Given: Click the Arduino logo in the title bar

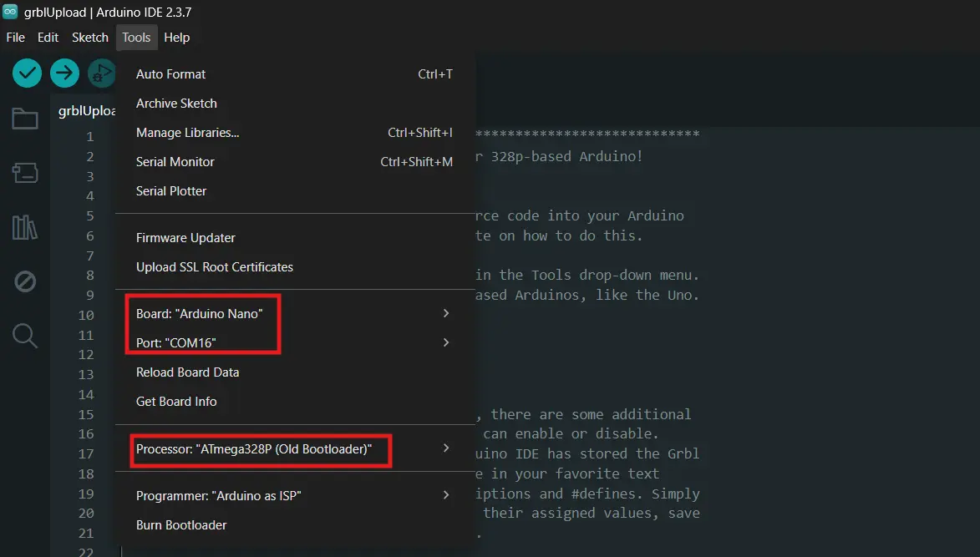Looking at the screenshot, I should click(x=11, y=12).
